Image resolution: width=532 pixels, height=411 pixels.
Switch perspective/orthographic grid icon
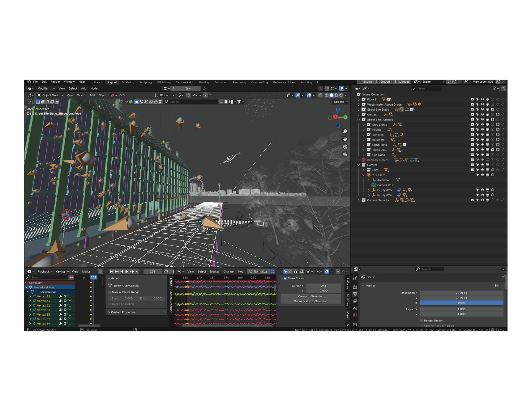[x=345, y=154]
